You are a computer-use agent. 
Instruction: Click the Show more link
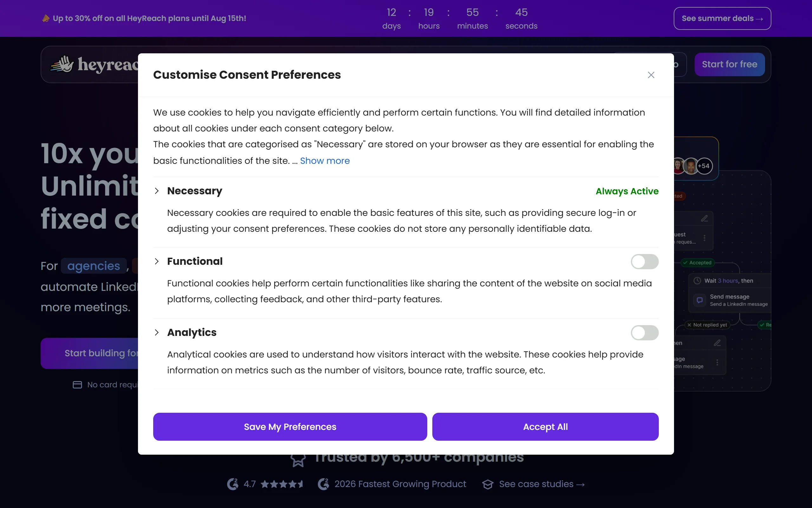pyautogui.click(x=325, y=161)
